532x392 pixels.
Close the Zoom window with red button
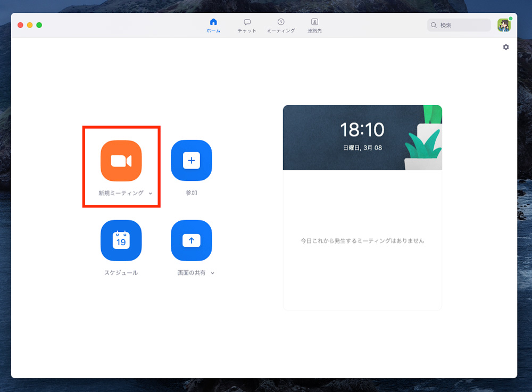[20, 25]
